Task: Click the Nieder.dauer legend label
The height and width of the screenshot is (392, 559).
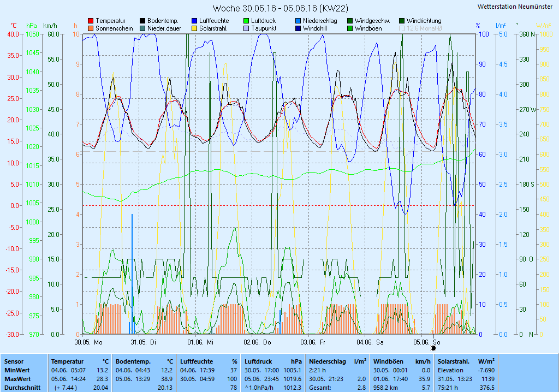Action: pos(164,28)
